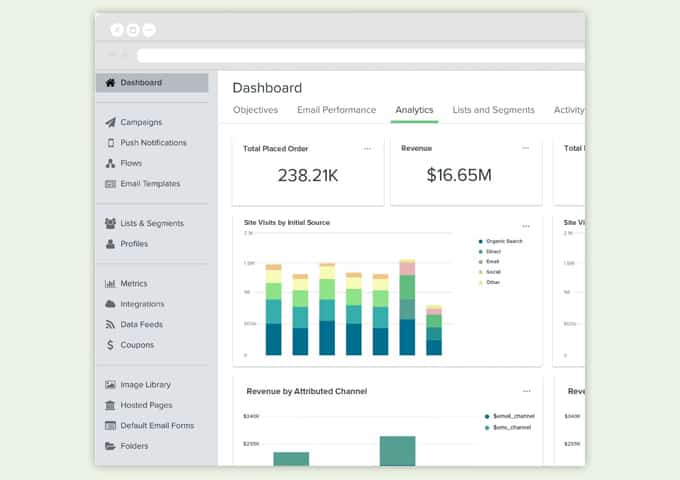
Task: Open Image Library
Action: [x=146, y=385]
